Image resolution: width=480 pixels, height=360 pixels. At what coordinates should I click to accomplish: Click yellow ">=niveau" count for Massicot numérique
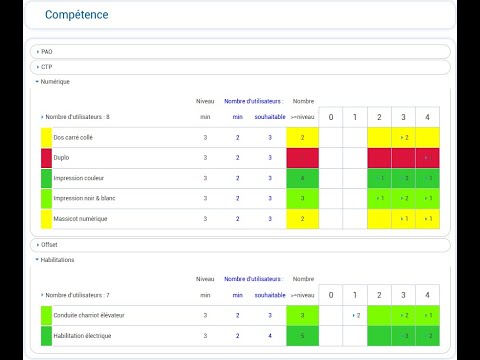click(302, 219)
